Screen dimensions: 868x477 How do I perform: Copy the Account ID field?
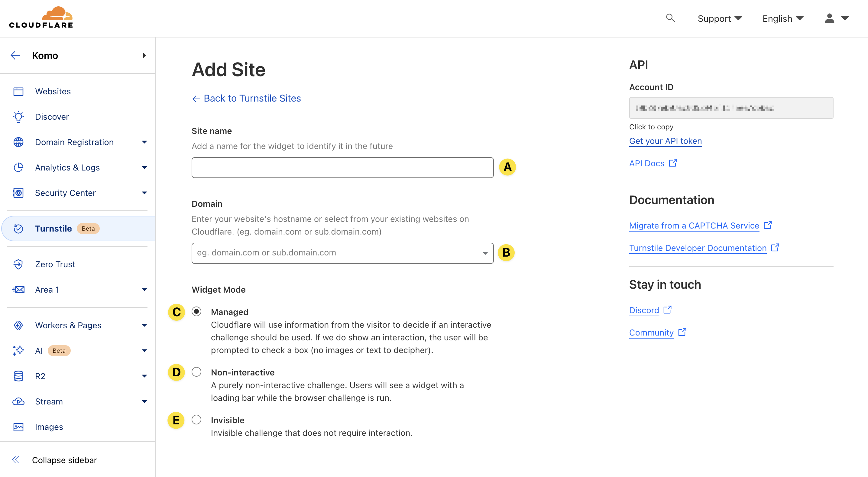pos(731,108)
